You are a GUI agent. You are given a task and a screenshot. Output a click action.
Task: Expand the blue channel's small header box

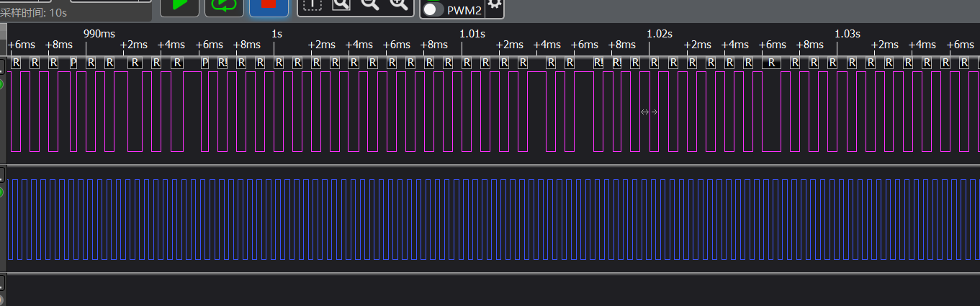[x=1, y=174]
